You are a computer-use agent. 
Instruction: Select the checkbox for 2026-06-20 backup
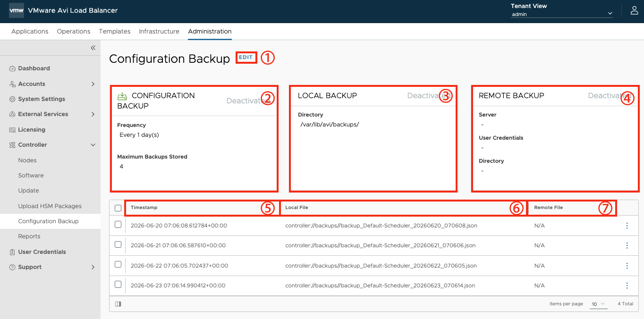118,225
